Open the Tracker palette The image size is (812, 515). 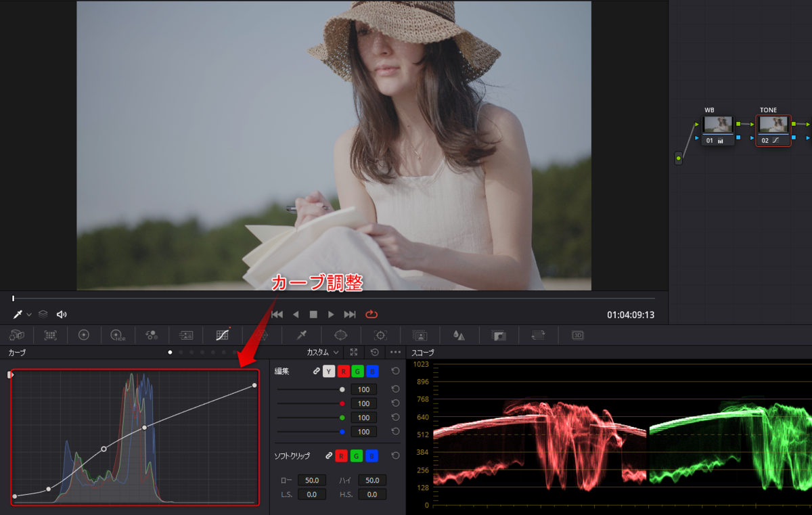[380, 335]
